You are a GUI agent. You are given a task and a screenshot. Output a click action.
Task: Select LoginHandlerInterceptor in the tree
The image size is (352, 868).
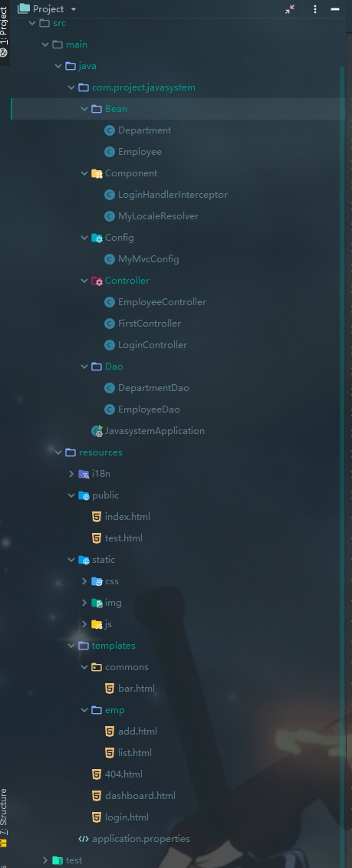tap(173, 195)
